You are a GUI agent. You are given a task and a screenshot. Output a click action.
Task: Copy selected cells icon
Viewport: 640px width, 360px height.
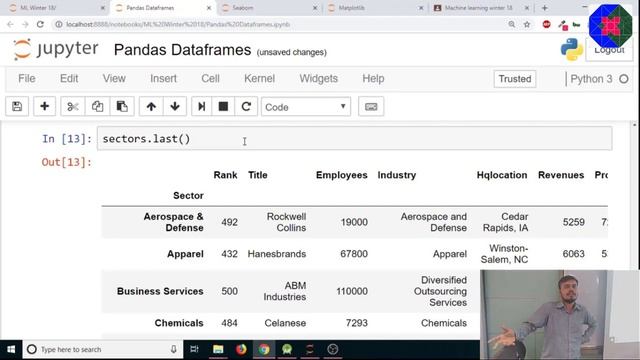(97, 107)
